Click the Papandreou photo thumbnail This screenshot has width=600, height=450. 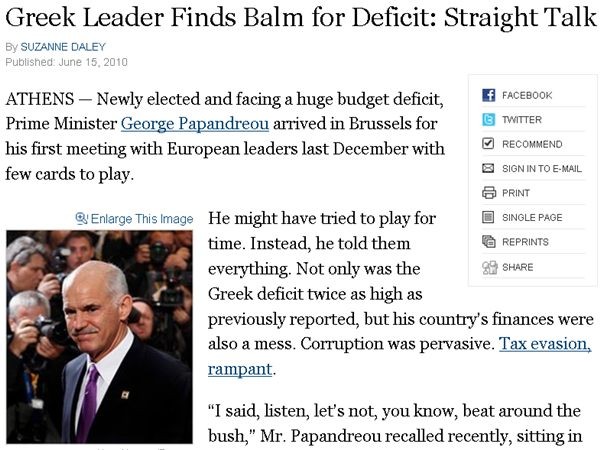click(x=99, y=337)
